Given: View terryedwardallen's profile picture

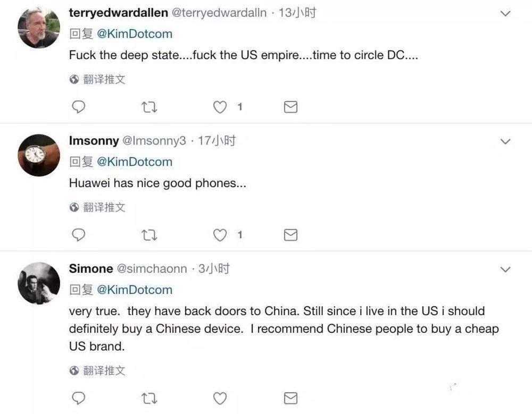Looking at the screenshot, I should coord(39,28).
